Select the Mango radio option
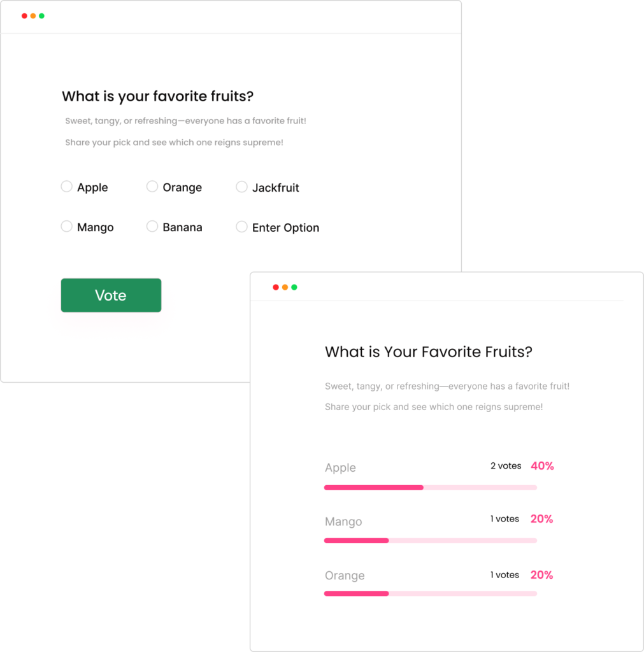The image size is (644, 652). click(x=66, y=227)
